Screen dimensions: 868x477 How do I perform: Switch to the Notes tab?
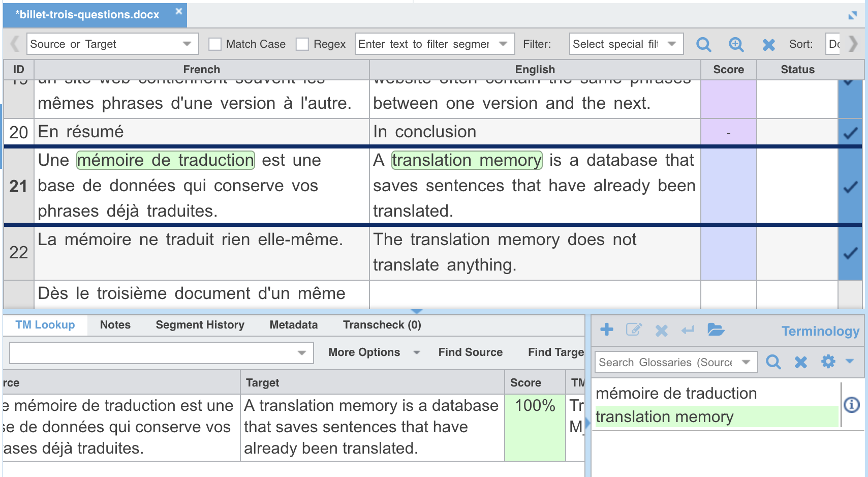click(x=115, y=325)
